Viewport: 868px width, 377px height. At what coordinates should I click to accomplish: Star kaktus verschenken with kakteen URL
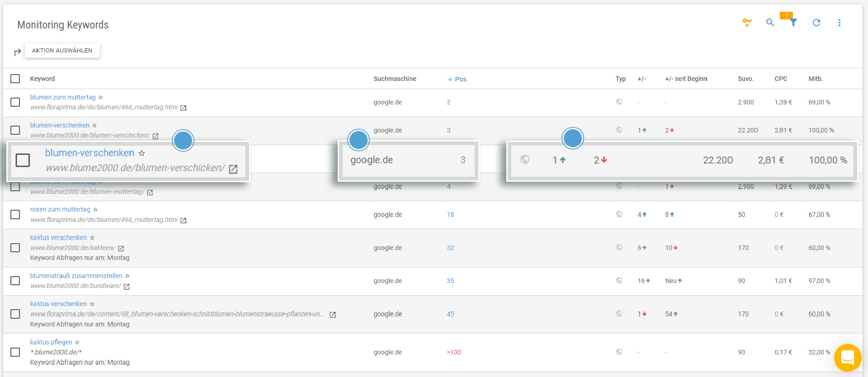[x=92, y=238]
